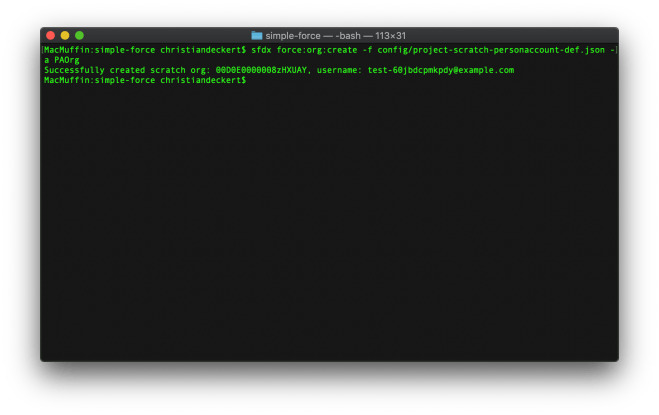Click the 'username:' label in the output
This screenshot has height=415, width=659.
click(342, 70)
